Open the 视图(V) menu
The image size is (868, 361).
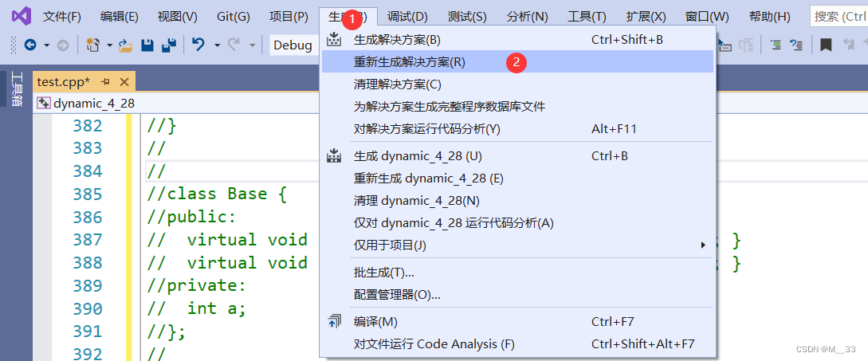[x=177, y=17]
